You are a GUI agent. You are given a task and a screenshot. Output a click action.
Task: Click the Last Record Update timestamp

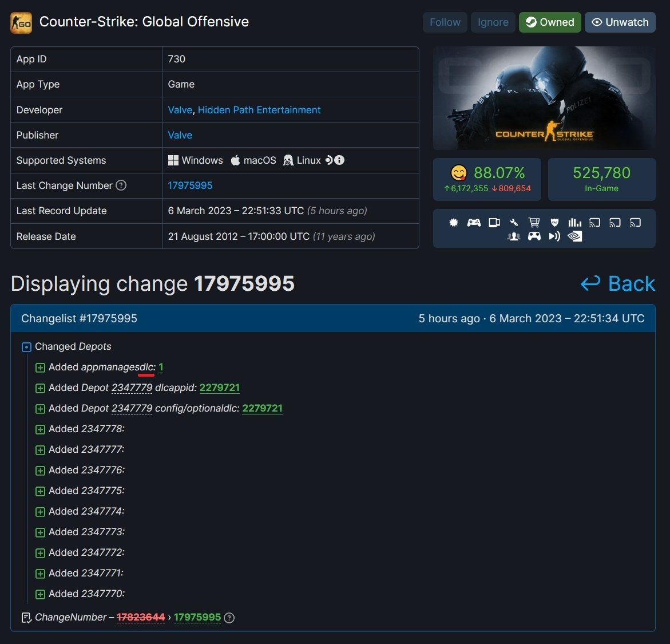pyautogui.click(x=268, y=211)
